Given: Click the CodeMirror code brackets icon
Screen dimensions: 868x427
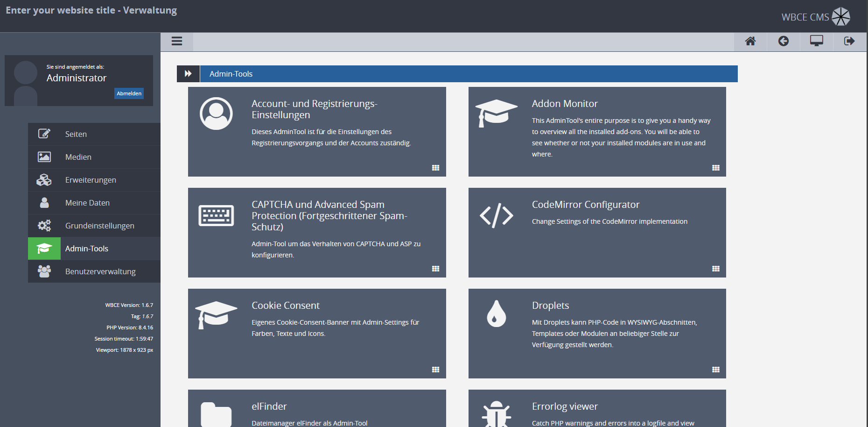Looking at the screenshot, I should click(x=497, y=215).
